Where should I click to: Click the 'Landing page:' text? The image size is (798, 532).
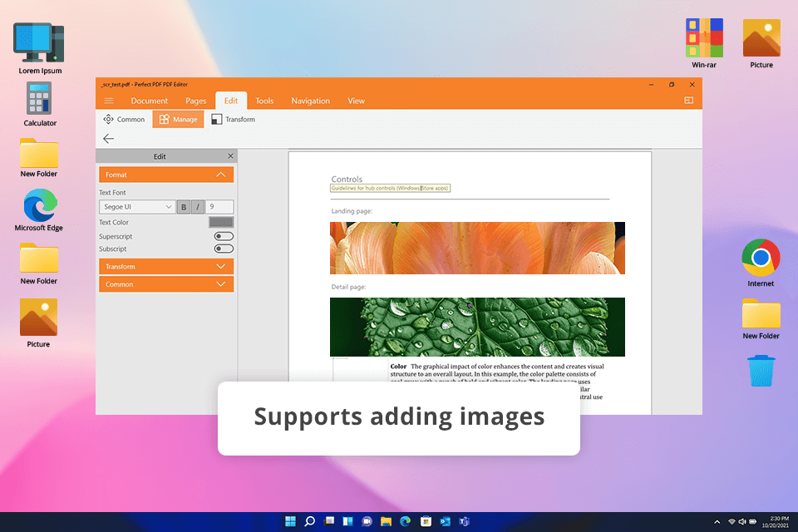352,211
